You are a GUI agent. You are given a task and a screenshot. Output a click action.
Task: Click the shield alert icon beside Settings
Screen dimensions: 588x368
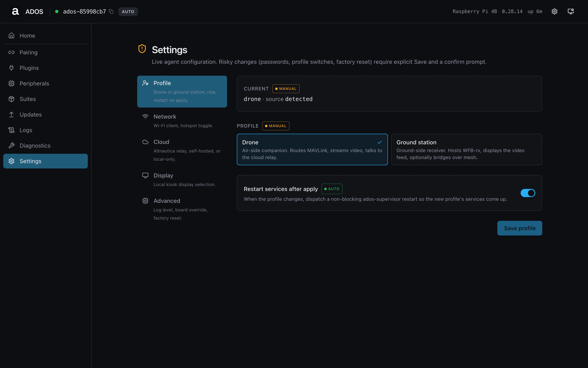[142, 49]
